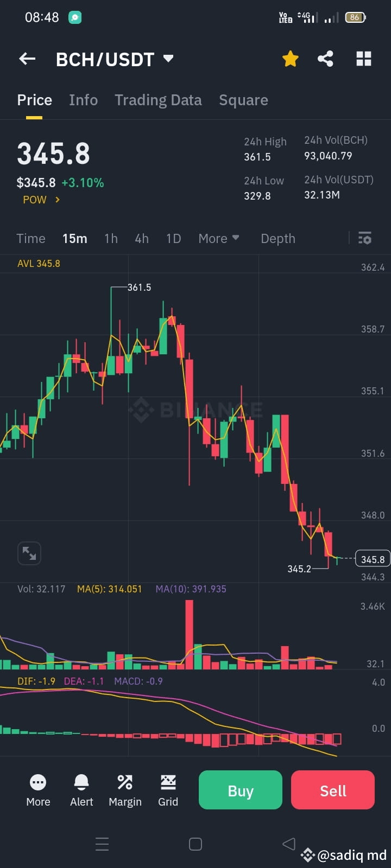Viewport: 391px width, 868px height.
Task: Expand the POW category link
Action: [41, 200]
